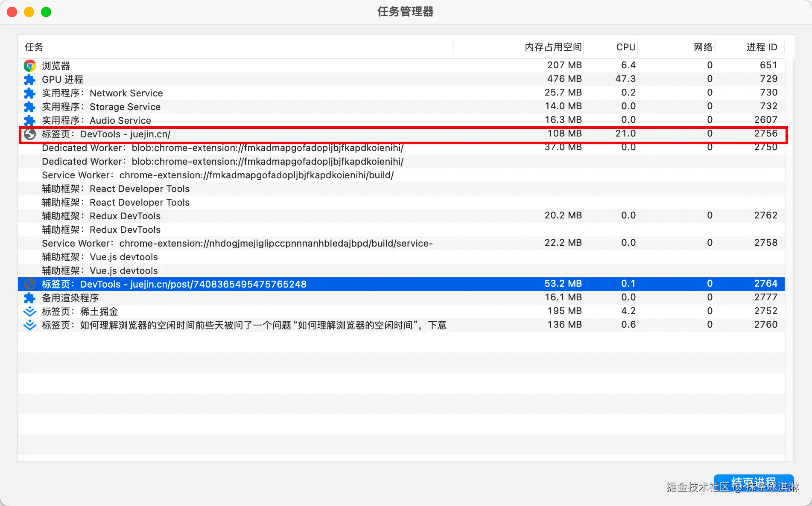Select the Audio Service puzzle icon
Screen dimensions: 812x506
(29, 120)
